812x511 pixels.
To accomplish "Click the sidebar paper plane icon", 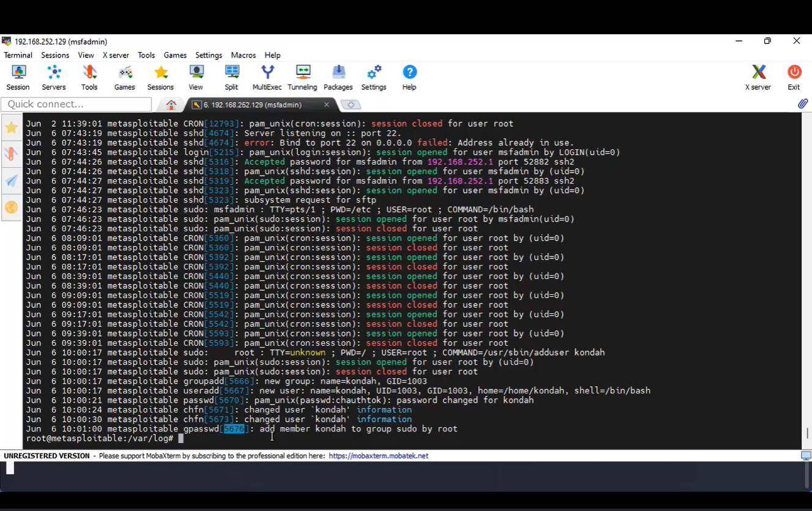I will pyautogui.click(x=11, y=181).
